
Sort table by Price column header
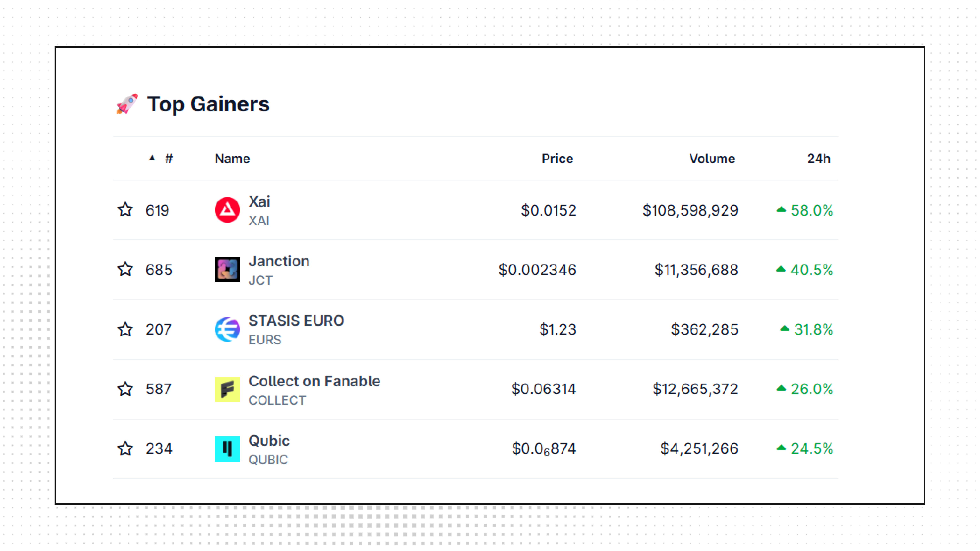[x=557, y=159]
